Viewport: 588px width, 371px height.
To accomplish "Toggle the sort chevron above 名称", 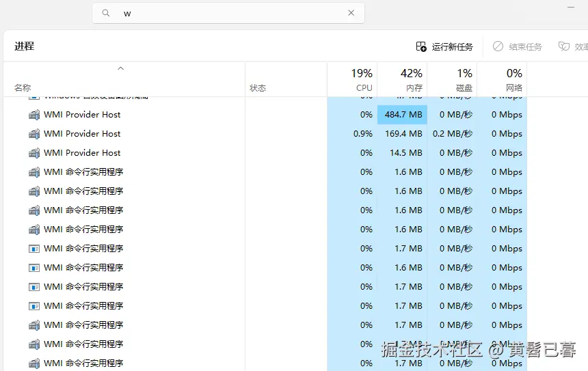I will pos(121,68).
